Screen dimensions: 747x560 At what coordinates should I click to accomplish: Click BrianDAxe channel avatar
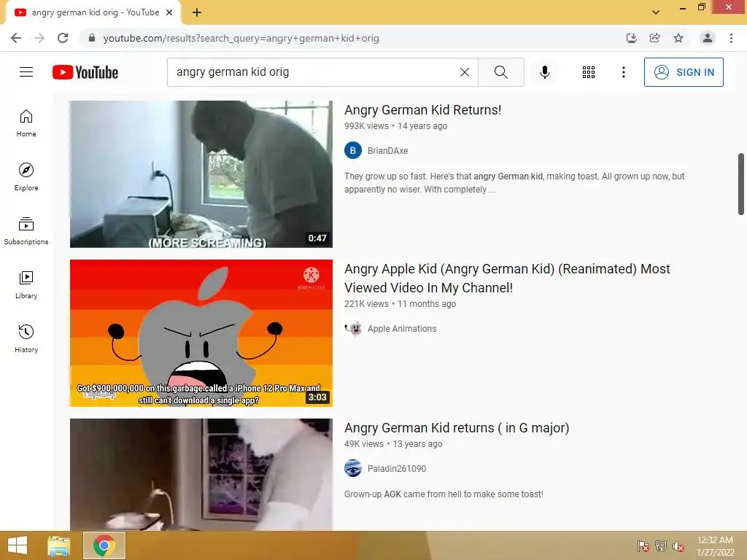353,150
